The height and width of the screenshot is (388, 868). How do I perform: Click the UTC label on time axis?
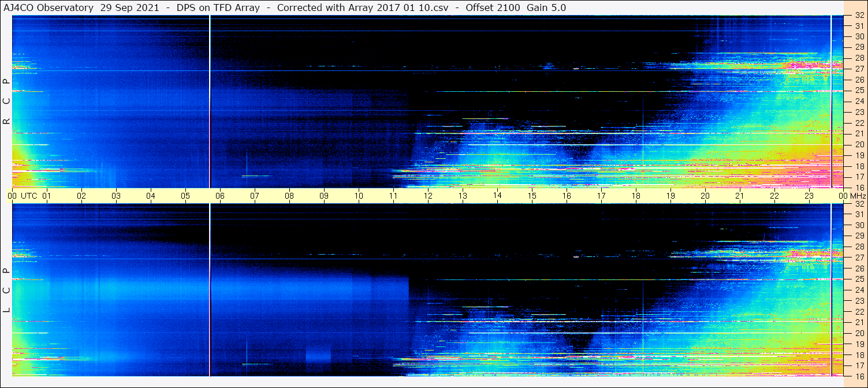click(29, 196)
